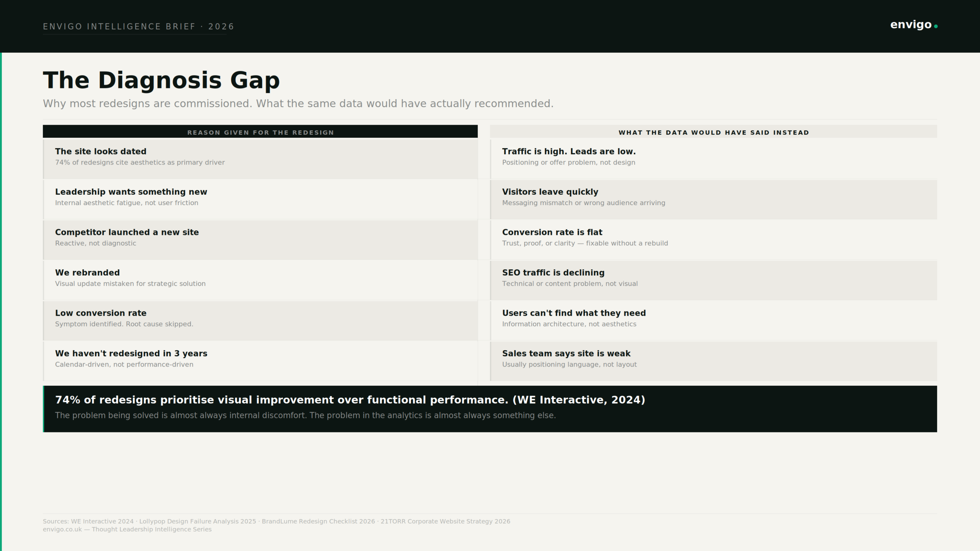
Task: Click 'ENVIGO INTELLIGENCE BRIEF · 2026' header text
Action: click(x=139, y=27)
